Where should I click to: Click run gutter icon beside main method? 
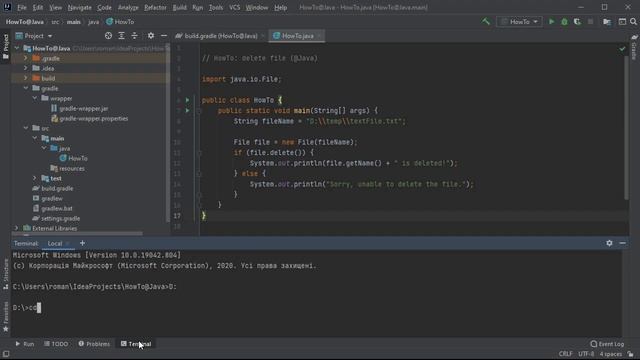click(x=187, y=110)
